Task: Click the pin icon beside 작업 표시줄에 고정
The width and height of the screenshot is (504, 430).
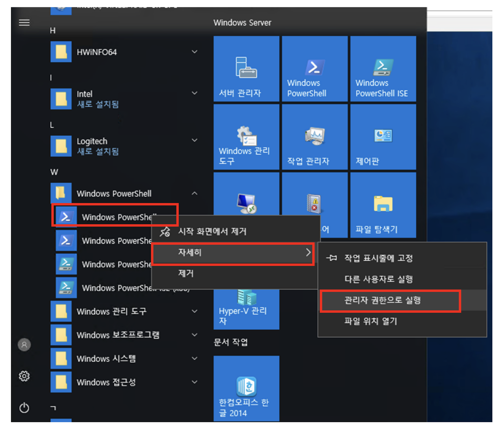Action: (332, 258)
